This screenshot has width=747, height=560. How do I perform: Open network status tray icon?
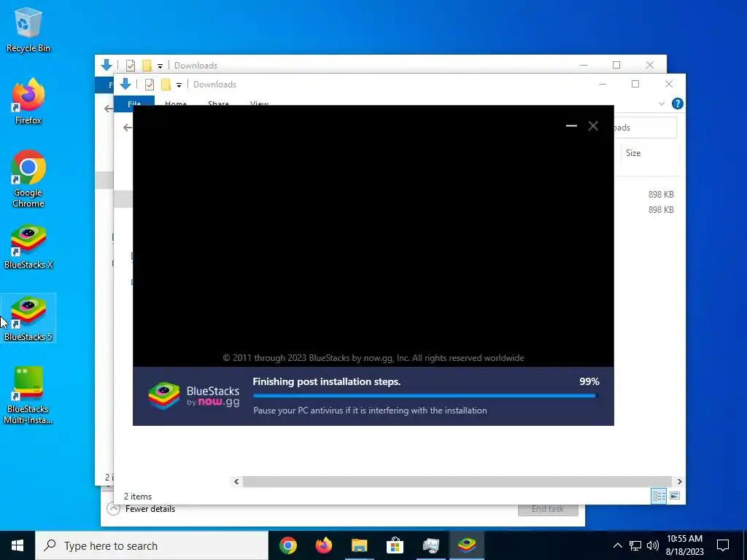point(635,545)
